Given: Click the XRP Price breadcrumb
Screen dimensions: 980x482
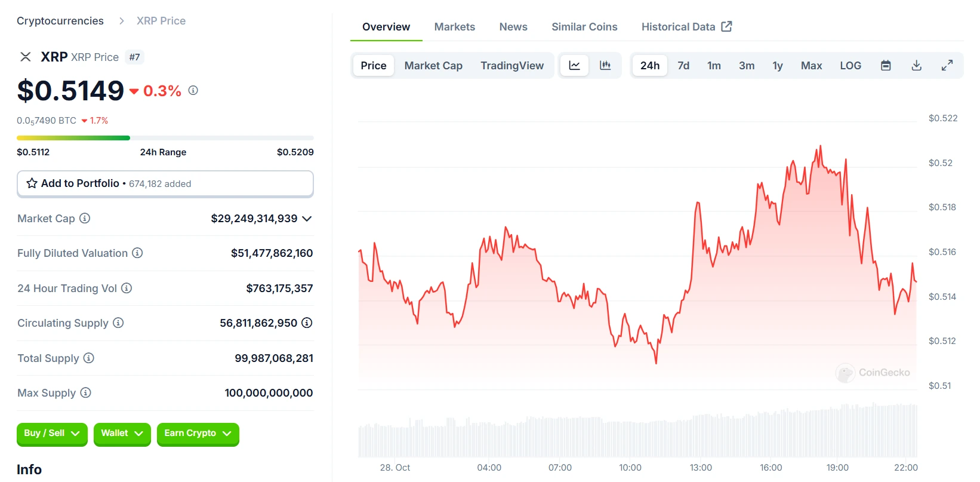Looking at the screenshot, I should pyautogui.click(x=161, y=21).
